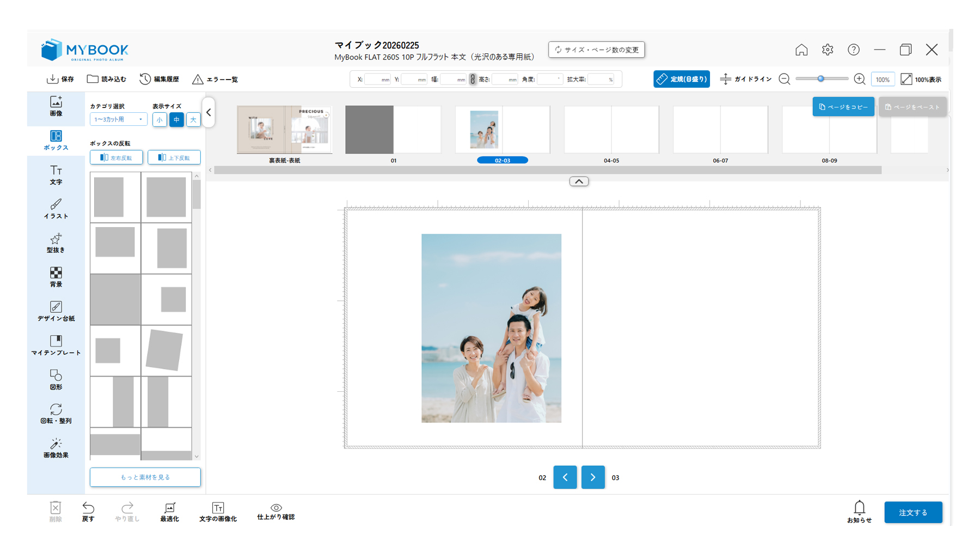Screen dimensions: 980x552
Task: Click the 左右反転 flip horizontal button
Action: click(x=117, y=157)
